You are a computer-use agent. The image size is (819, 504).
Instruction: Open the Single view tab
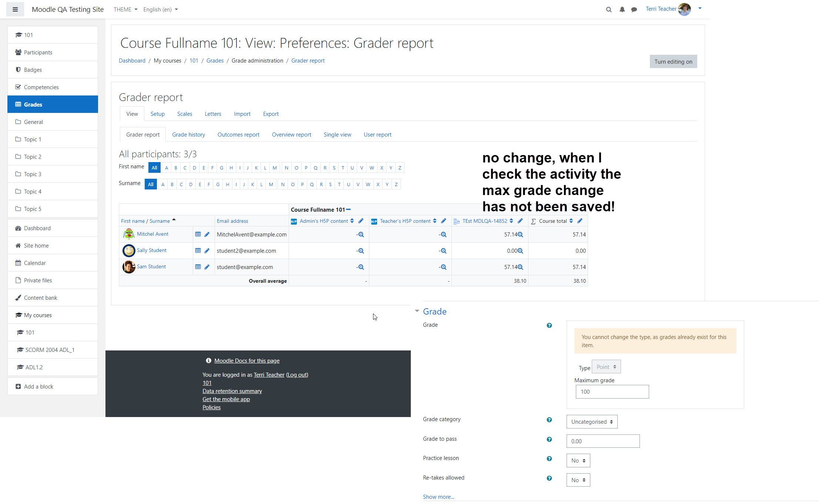click(x=337, y=135)
